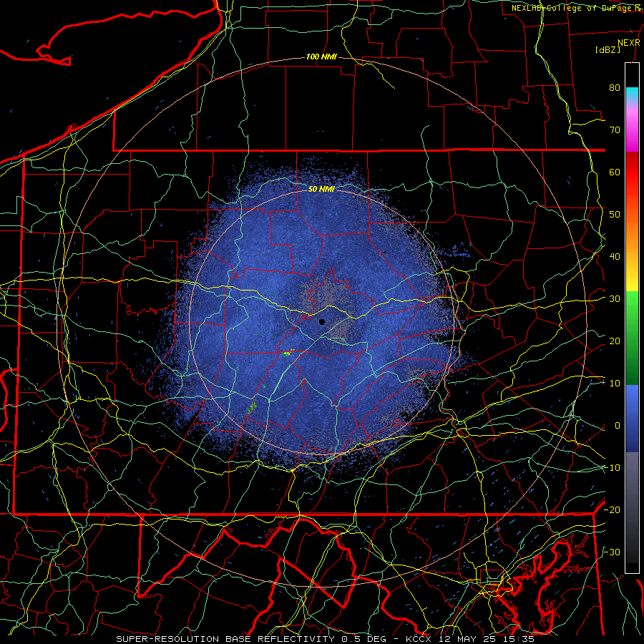Viewport: 644px width, 644px height.
Task: Click the -20 value on the dBZ scale
Action: point(612,510)
